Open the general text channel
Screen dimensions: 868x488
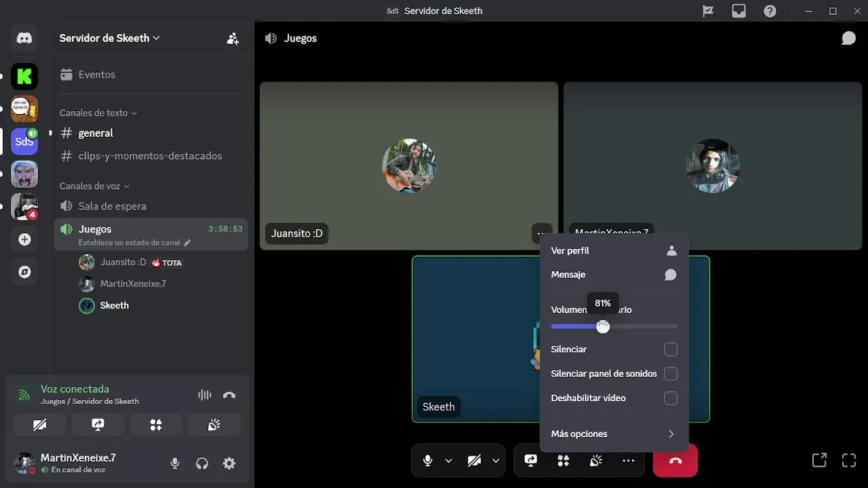click(x=151, y=133)
